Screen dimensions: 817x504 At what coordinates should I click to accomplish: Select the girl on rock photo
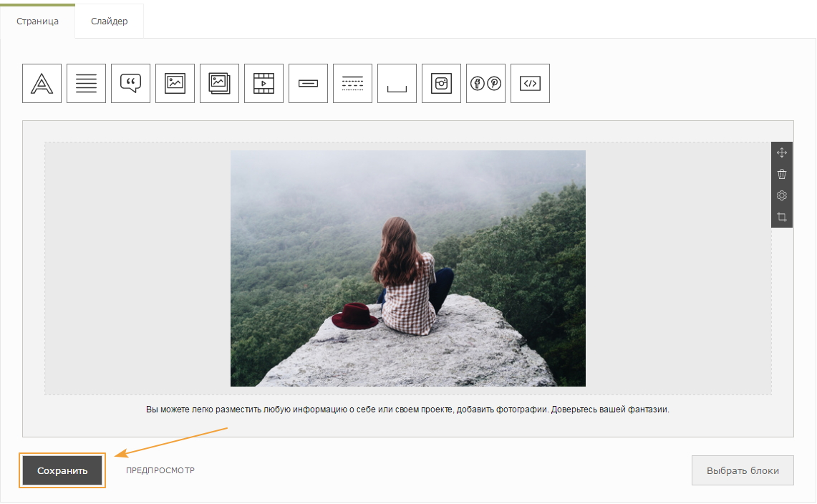[x=408, y=268]
